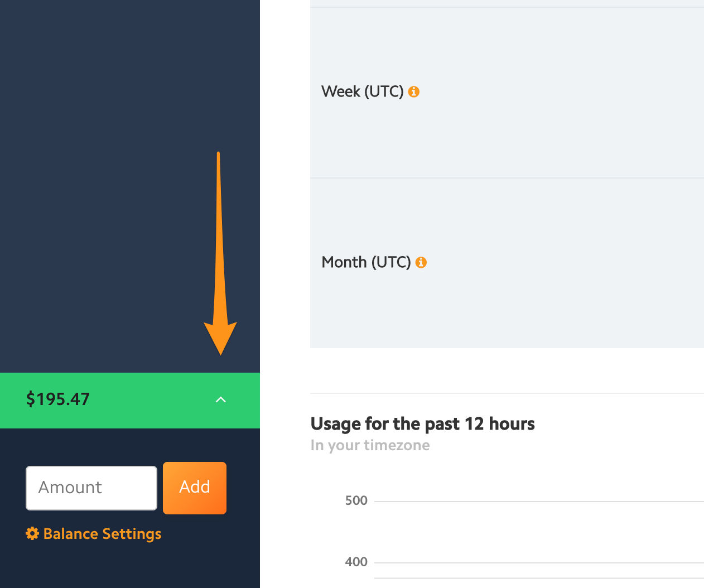Click the shaft of the orange arrow

(x=219, y=234)
